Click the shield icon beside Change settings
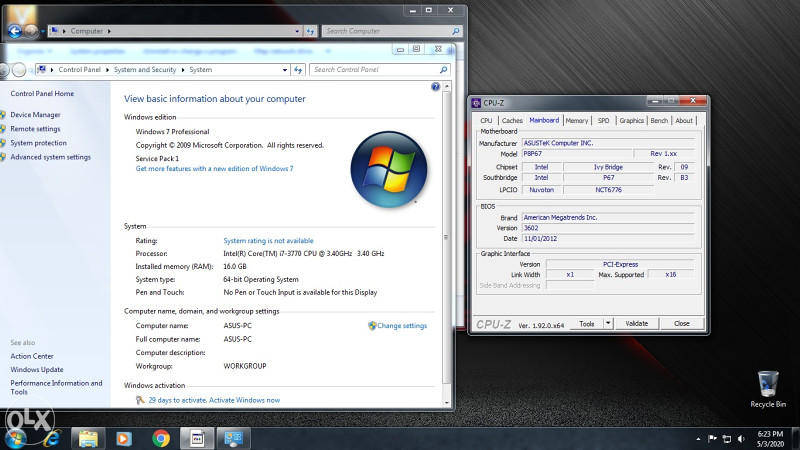Screen dimensions: 800x450 pyautogui.click(x=372, y=326)
